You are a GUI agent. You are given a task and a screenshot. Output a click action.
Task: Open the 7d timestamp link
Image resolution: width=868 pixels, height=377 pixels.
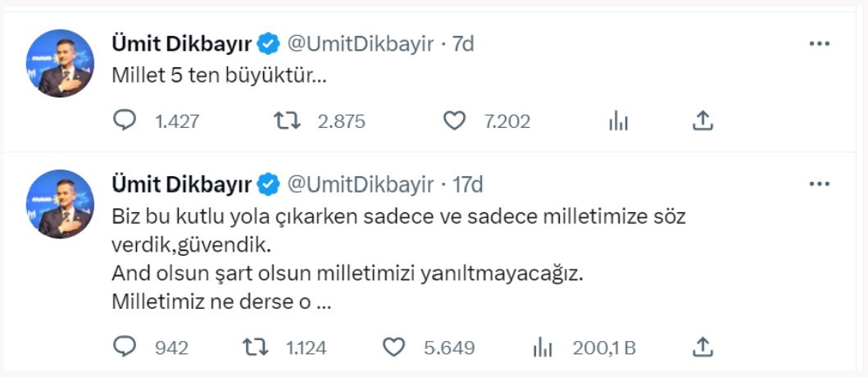[463, 44]
